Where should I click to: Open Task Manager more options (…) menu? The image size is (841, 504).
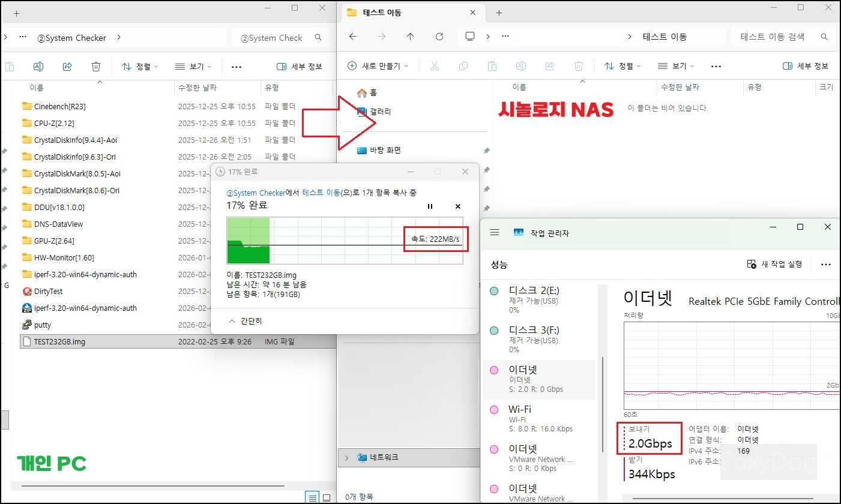tap(825, 264)
